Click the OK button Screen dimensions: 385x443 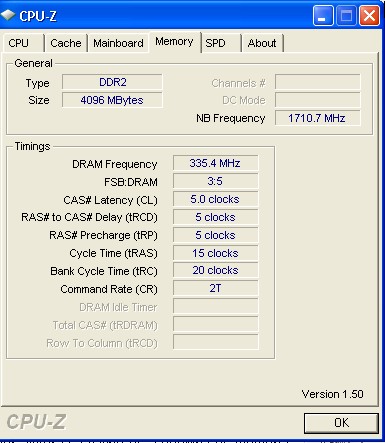click(x=341, y=423)
